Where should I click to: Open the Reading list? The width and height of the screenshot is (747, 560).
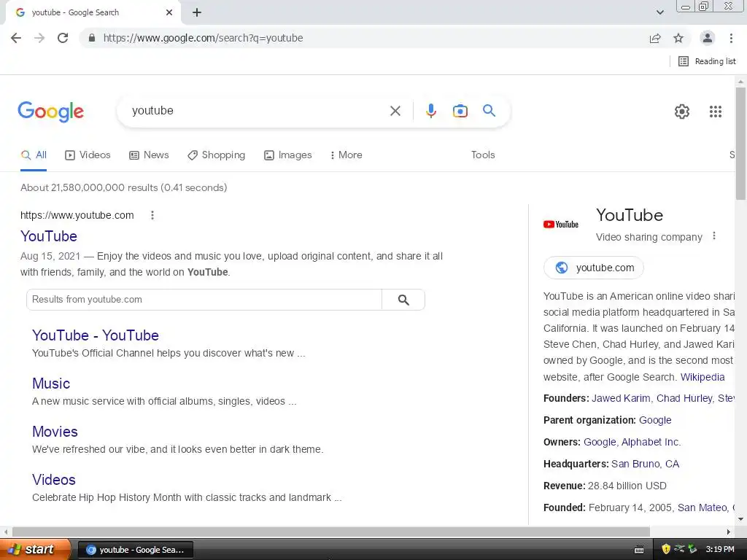[707, 61]
